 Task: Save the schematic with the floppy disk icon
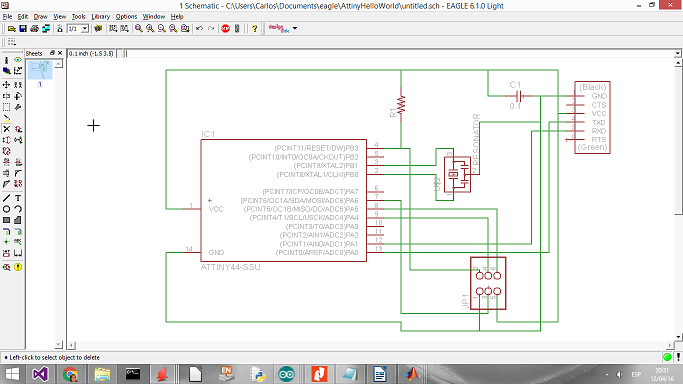pyautogui.click(x=23, y=28)
